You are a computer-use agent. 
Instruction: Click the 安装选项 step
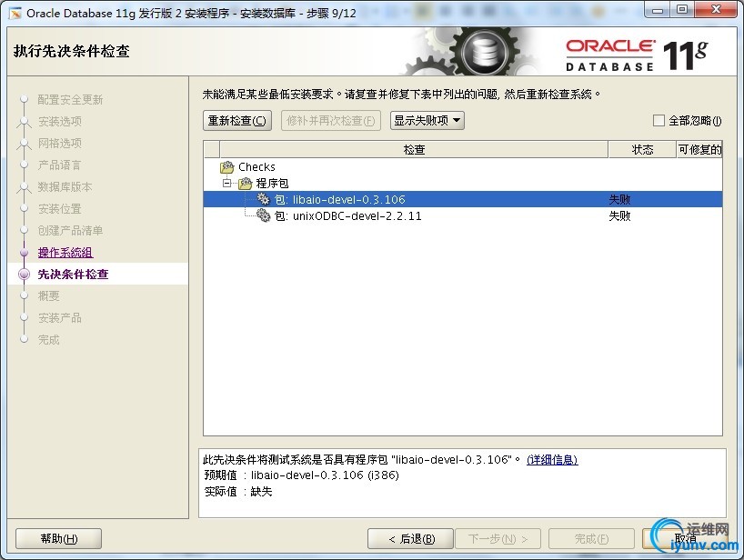click(x=60, y=122)
